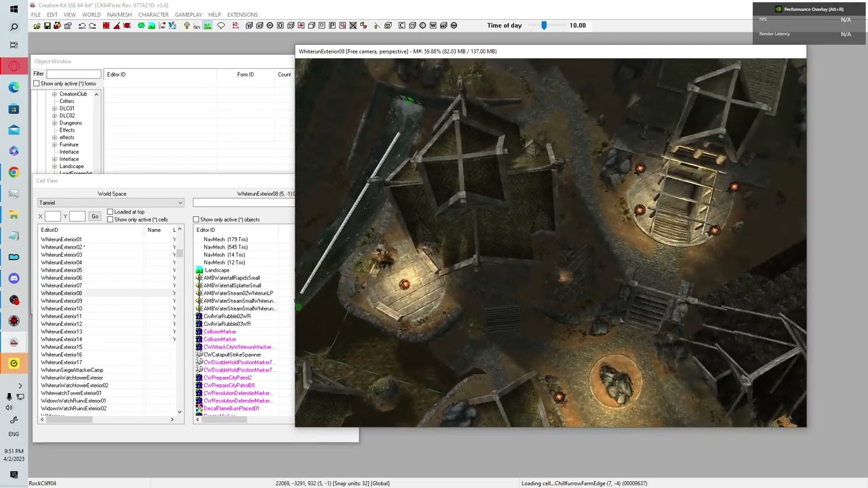Click the Landscape icon in Cell View list
Viewport: 868px width, 488px height.
pos(199,270)
